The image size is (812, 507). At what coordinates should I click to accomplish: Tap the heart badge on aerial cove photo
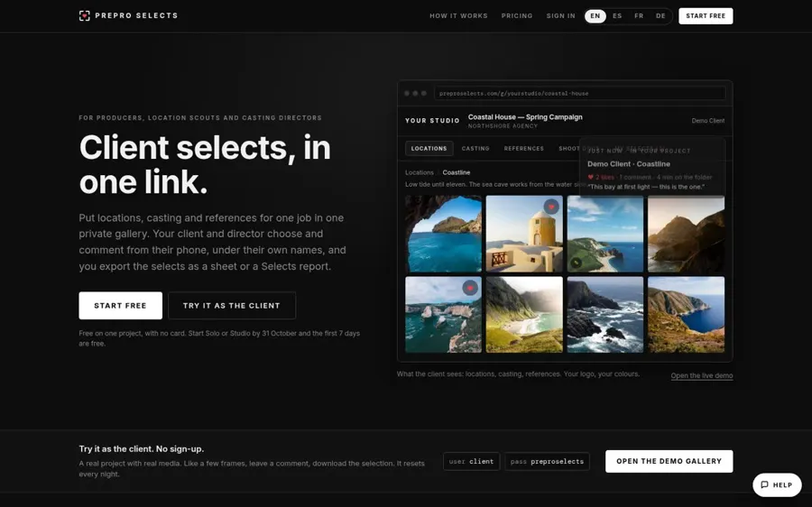(470, 288)
